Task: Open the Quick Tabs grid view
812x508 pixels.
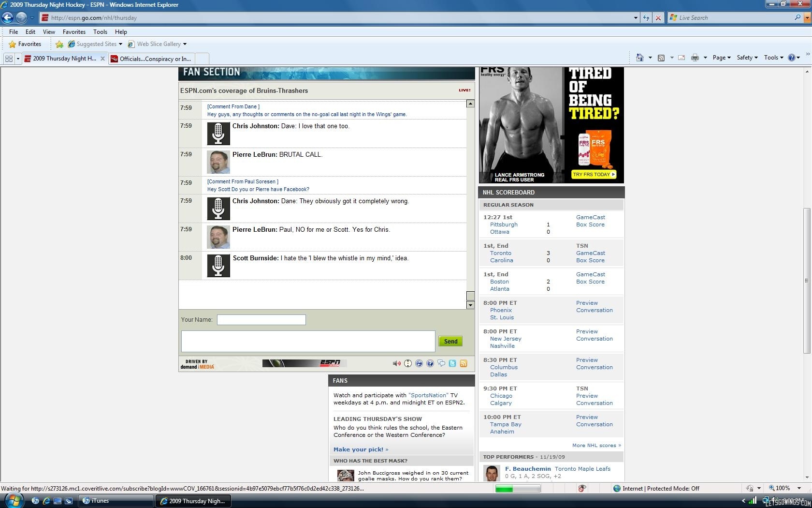Action: 9,59
